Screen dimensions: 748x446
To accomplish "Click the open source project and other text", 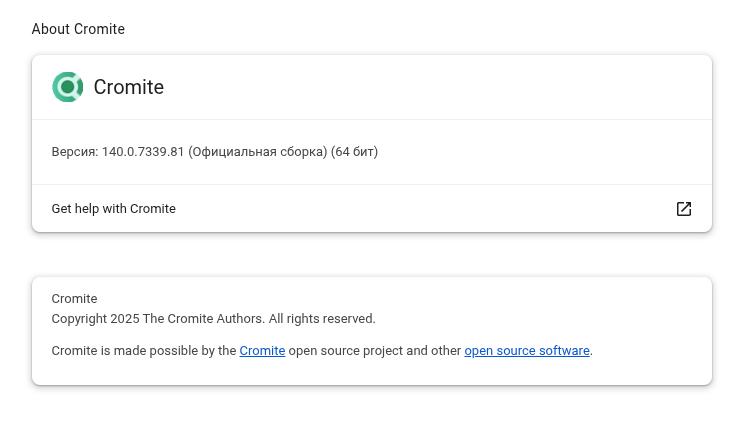I will pos(374,351).
